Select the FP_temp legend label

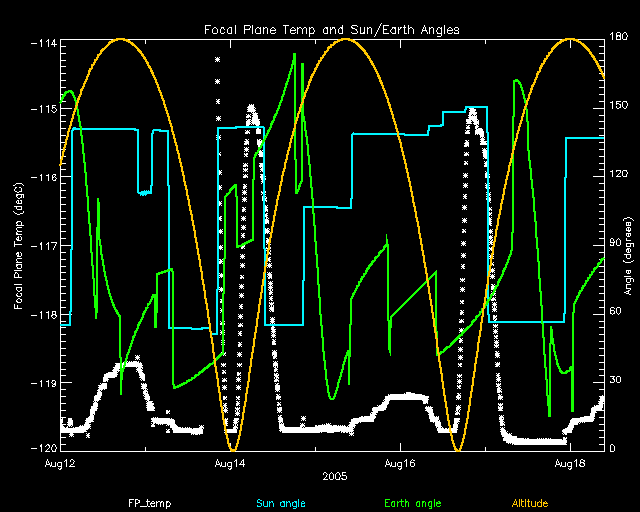click(x=147, y=503)
